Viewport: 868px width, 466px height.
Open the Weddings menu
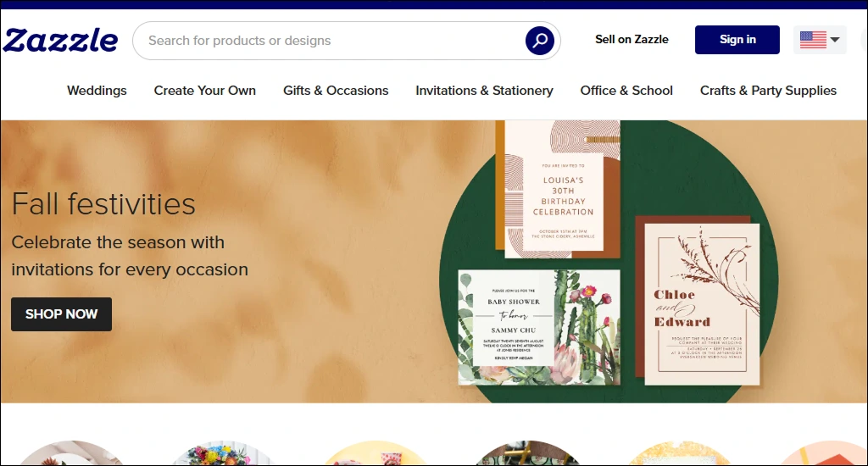(97, 90)
